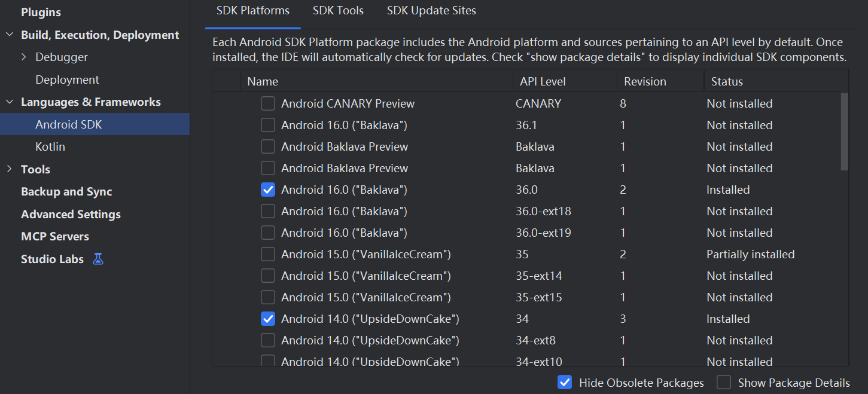Collapse Build, Execution, Deployment section
Screen dimensions: 868x394
tap(10, 35)
